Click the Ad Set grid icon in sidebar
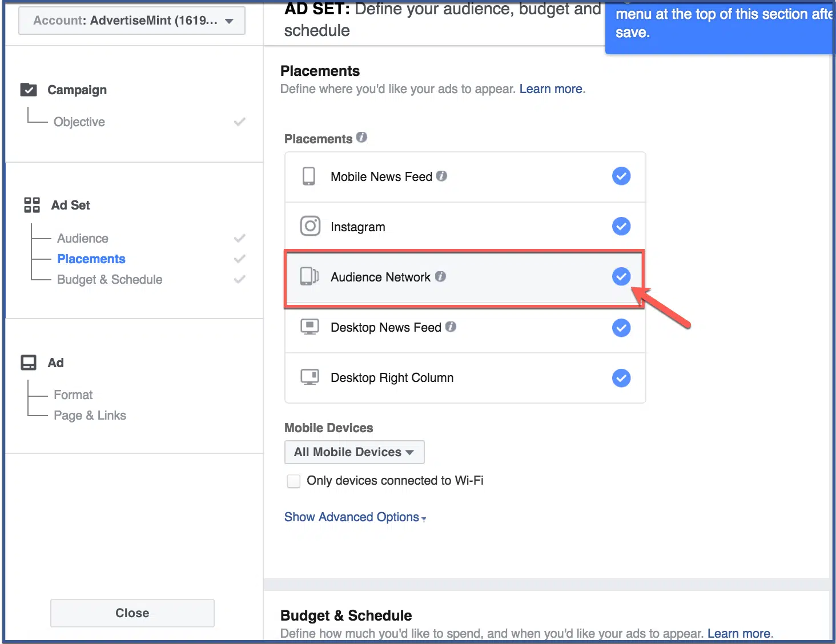The width and height of the screenshot is (836, 644). point(31,205)
